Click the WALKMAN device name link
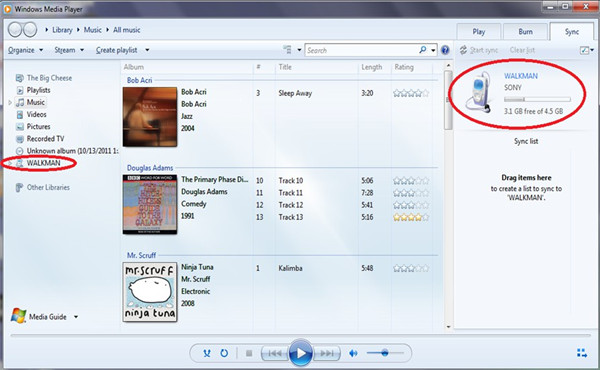 [x=521, y=76]
